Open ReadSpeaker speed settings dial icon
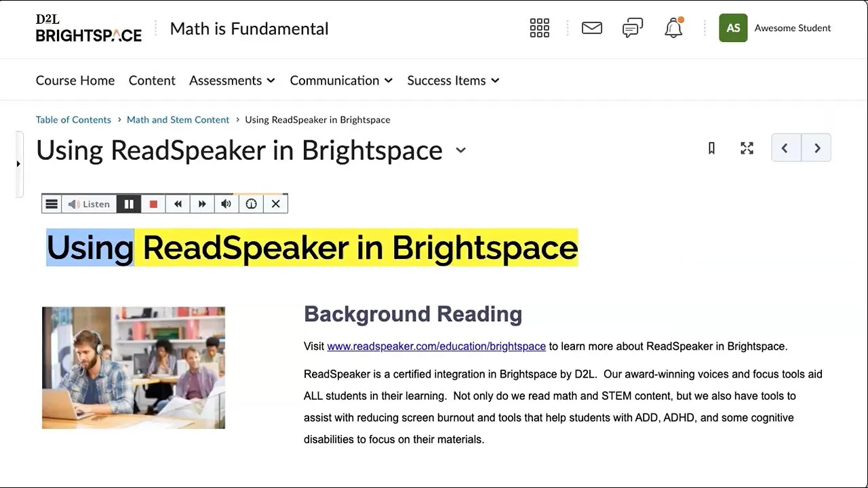Viewport: 868px width, 488px height. tap(251, 204)
